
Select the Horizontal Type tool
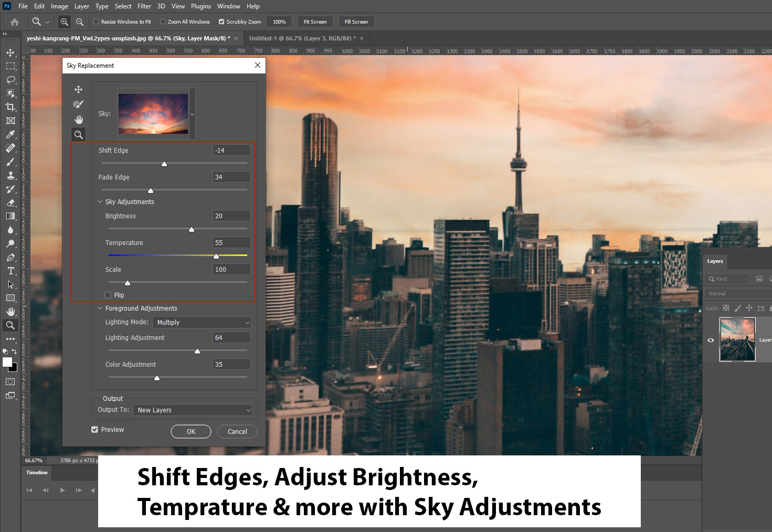click(10, 271)
